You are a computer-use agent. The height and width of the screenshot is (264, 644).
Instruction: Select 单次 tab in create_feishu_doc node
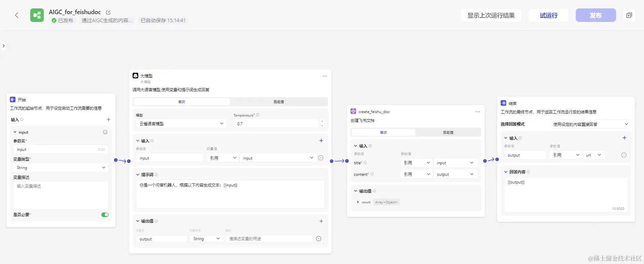(383, 133)
